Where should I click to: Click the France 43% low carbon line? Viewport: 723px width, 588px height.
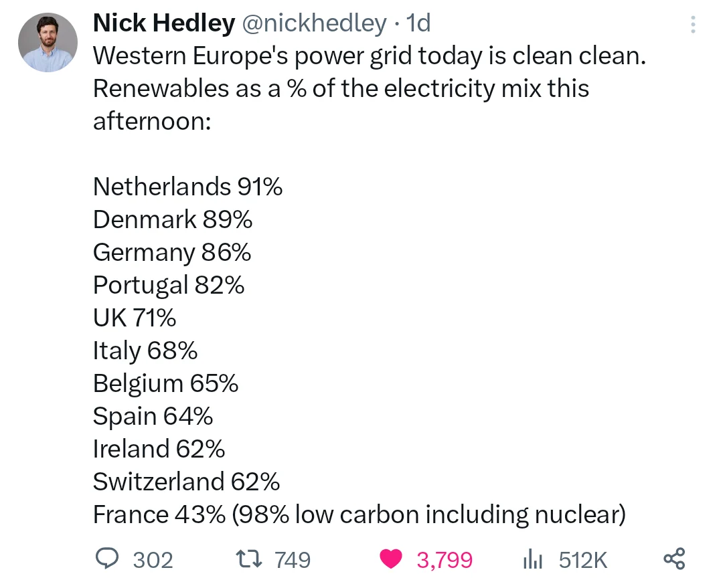pos(359,514)
